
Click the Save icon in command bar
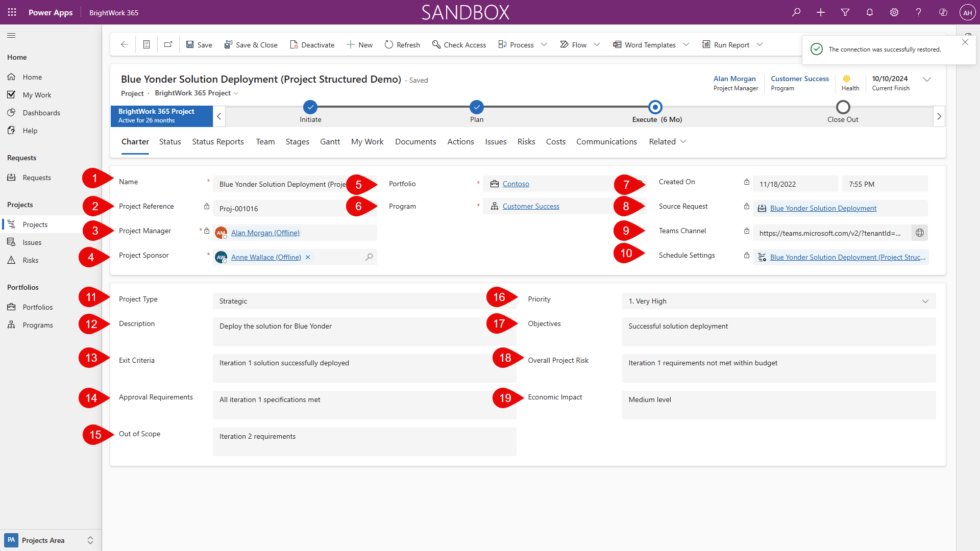[x=190, y=45]
